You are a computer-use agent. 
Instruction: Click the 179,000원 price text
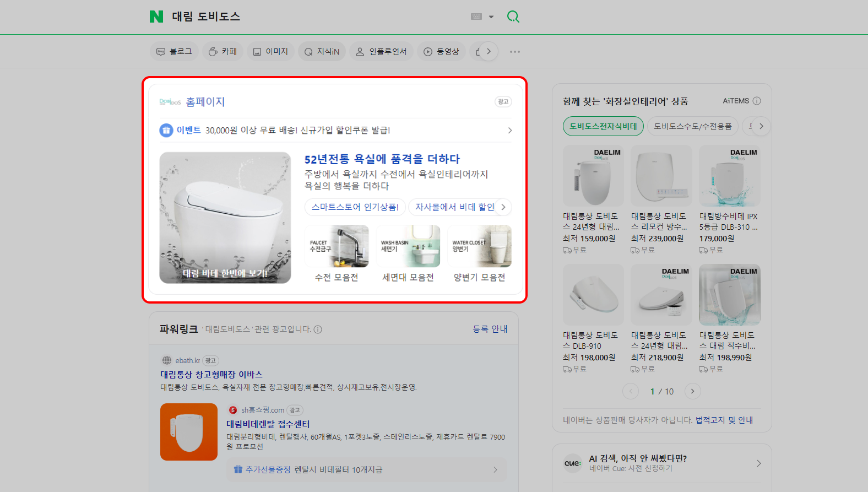click(x=717, y=239)
